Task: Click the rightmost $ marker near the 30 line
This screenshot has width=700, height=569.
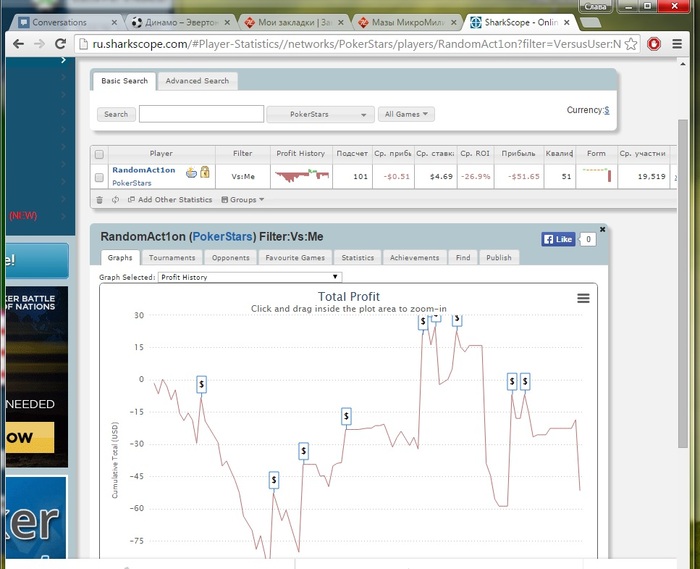Action: [x=456, y=320]
